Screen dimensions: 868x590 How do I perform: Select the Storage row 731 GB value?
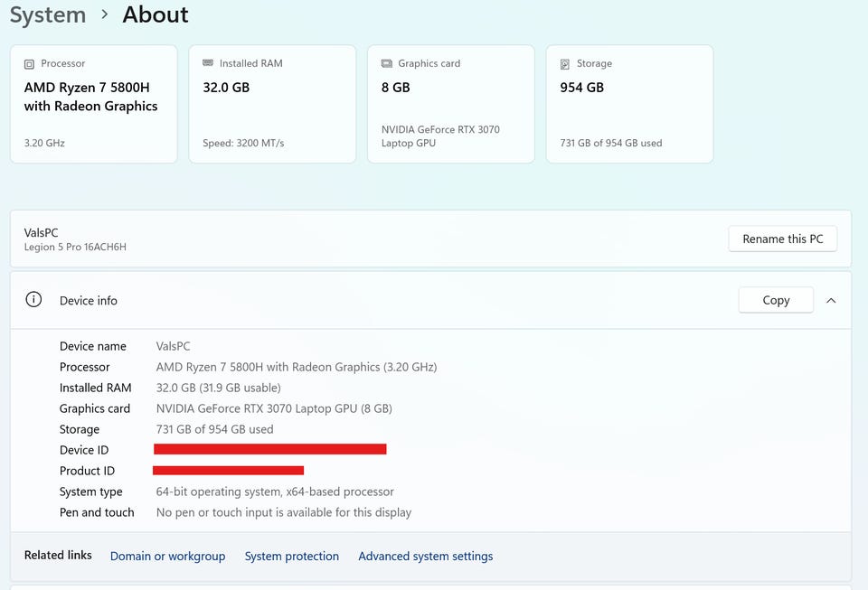tap(215, 429)
